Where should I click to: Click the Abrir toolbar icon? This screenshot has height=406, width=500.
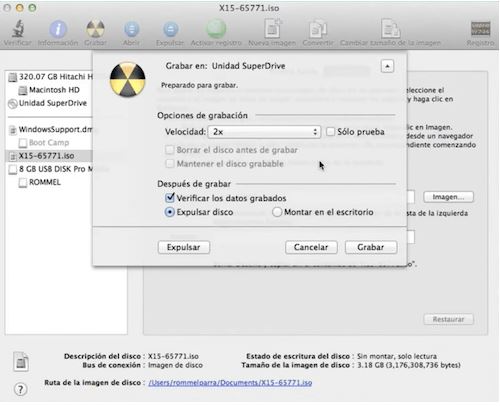point(132,29)
